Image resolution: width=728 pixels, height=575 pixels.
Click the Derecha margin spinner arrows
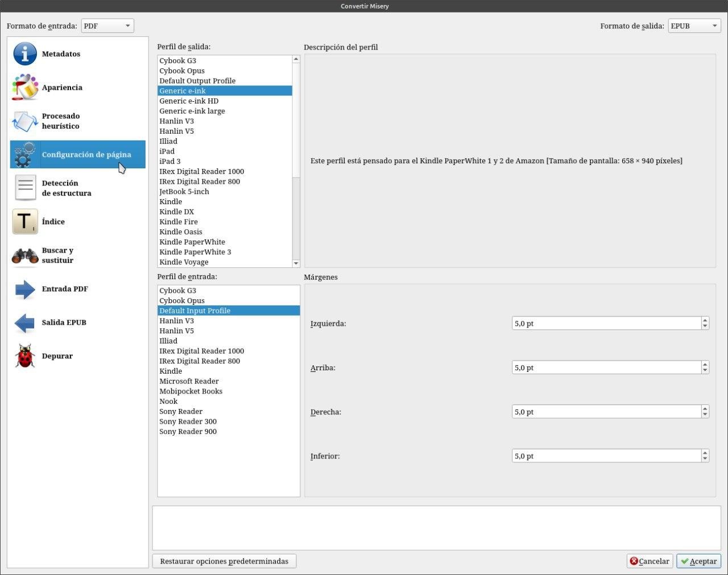pyautogui.click(x=705, y=412)
